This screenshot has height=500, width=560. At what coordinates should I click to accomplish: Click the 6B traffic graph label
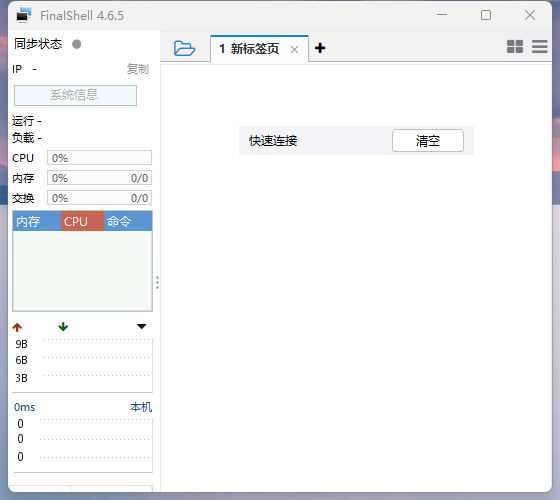[x=21, y=360]
